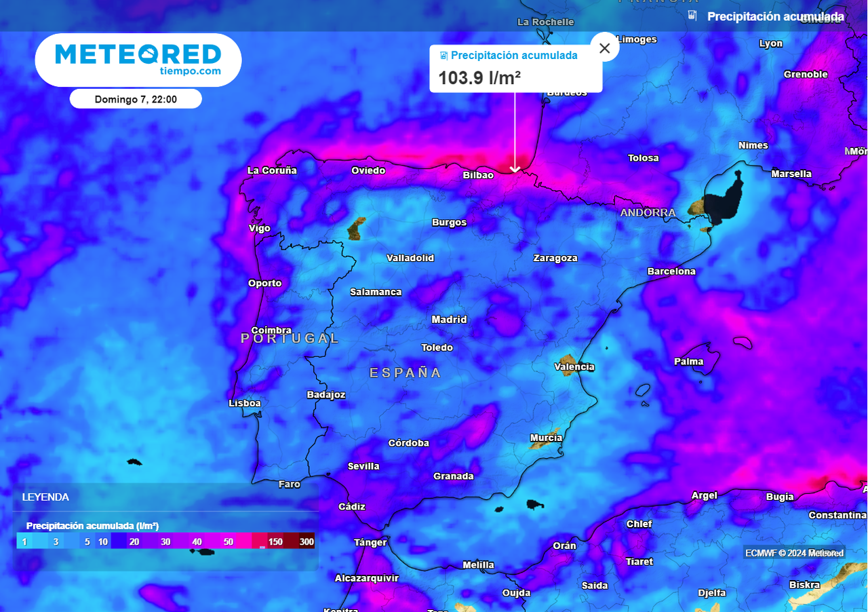Click the Lisboa city label

pos(245,403)
